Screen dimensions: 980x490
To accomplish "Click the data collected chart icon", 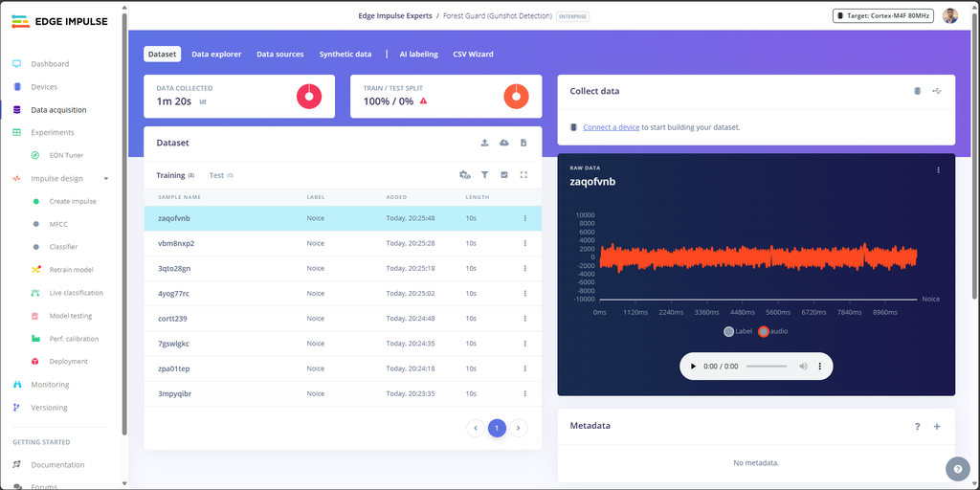I will click(x=203, y=101).
